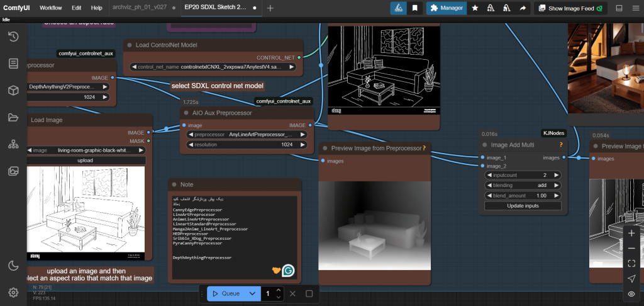Switch to the archviz_ph_01_v027 tab
The width and height of the screenshot is (644, 306).
click(139, 8)
